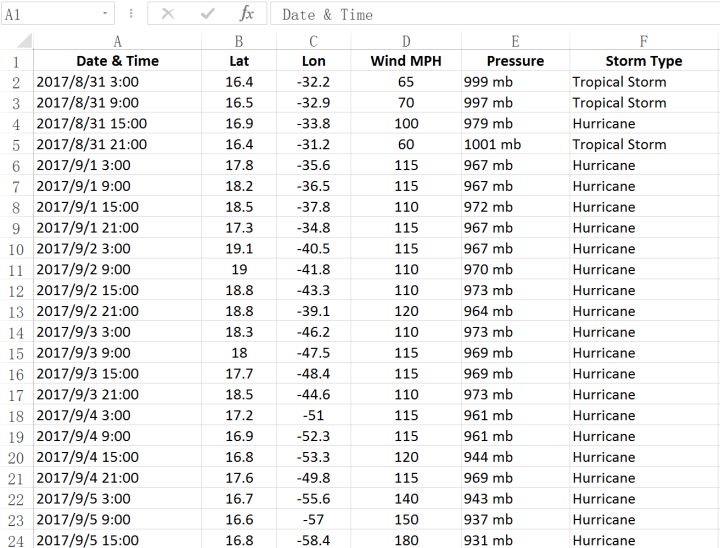Click the Lon header cell
The width and height of the screenshot is (720, 548).
pos(314,61)
